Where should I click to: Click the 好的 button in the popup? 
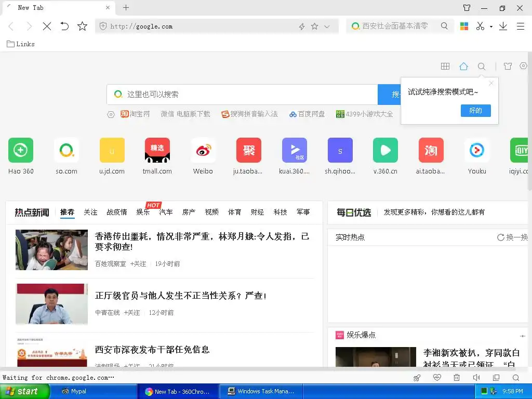tap(476, 111)
